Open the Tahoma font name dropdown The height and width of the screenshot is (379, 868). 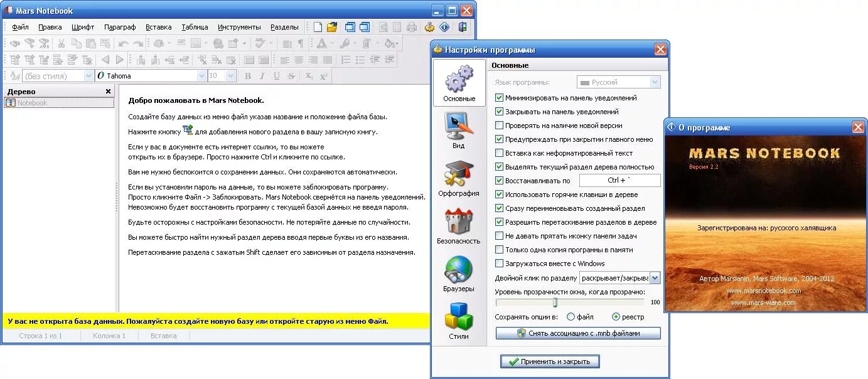tap(202, 76)
